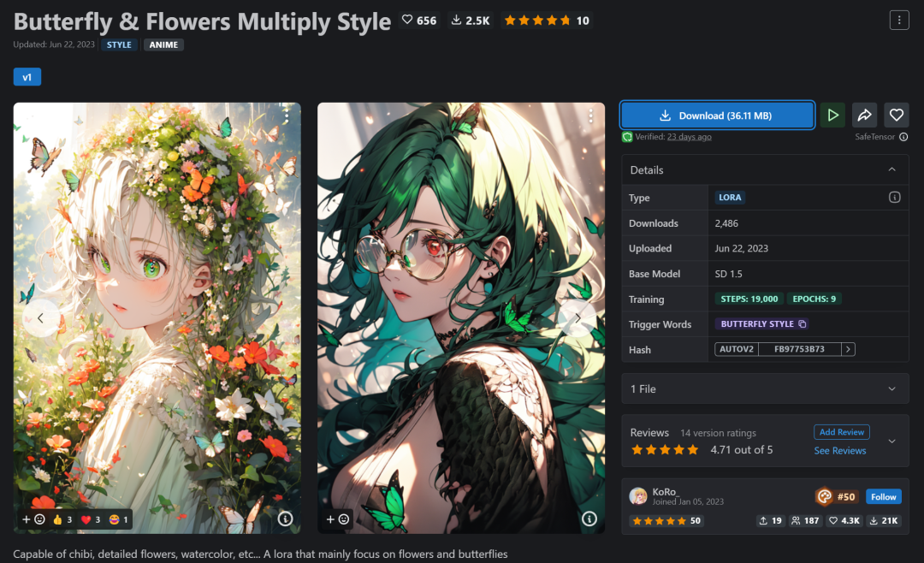Click creator likes stat 4.3K
924x563 pixels.
click(x=845, y=520)
